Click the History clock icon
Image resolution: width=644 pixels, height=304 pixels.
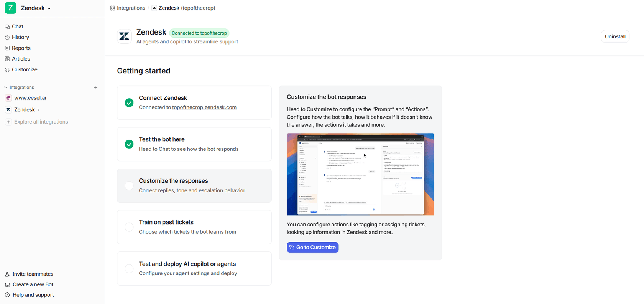tap(7, 38)
